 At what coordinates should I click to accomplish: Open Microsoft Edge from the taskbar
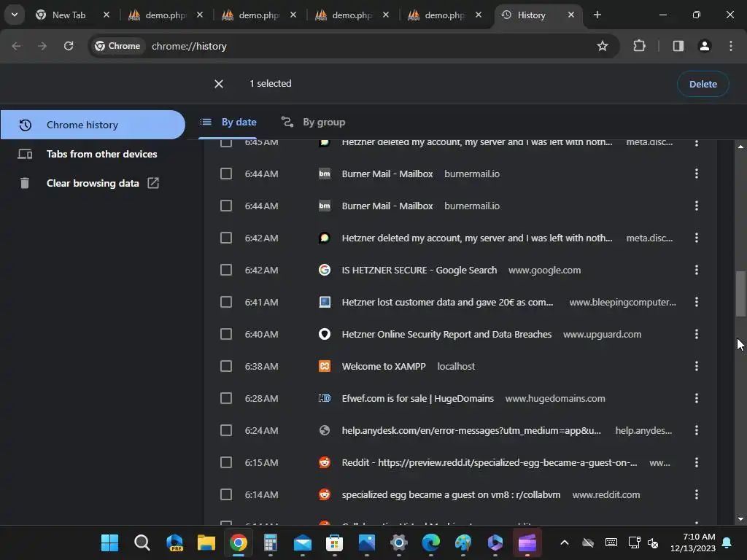(430, 542)
